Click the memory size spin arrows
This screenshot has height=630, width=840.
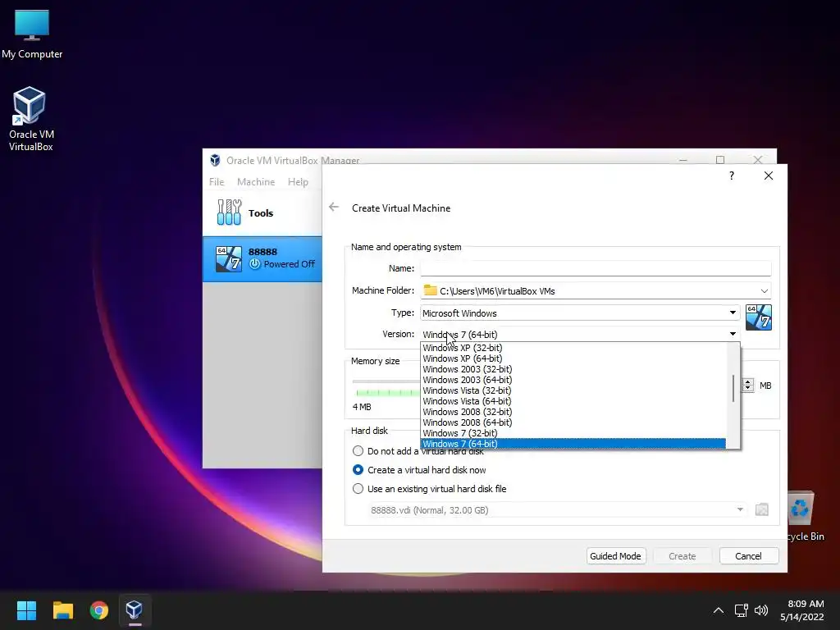pos(748,386)
